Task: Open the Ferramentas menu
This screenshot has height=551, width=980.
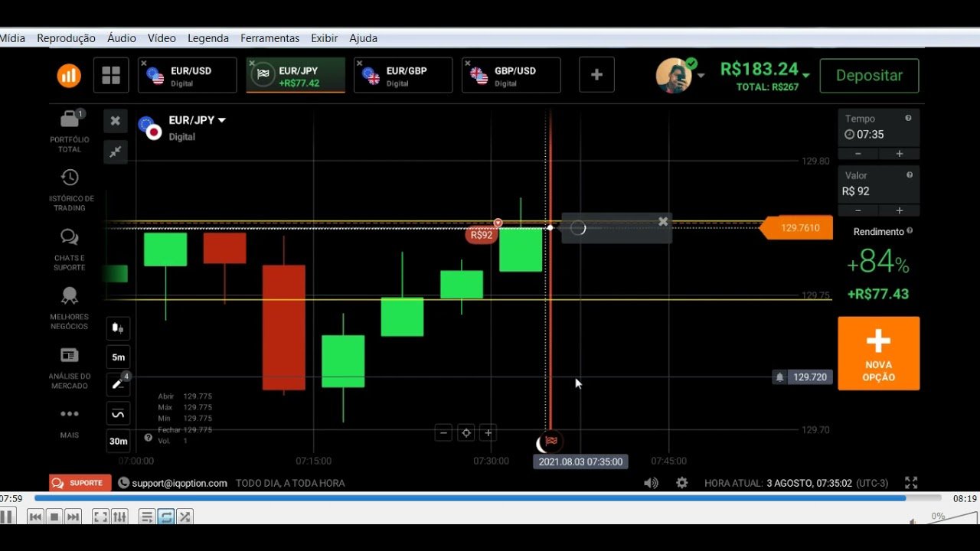Action: pos(269,38)
